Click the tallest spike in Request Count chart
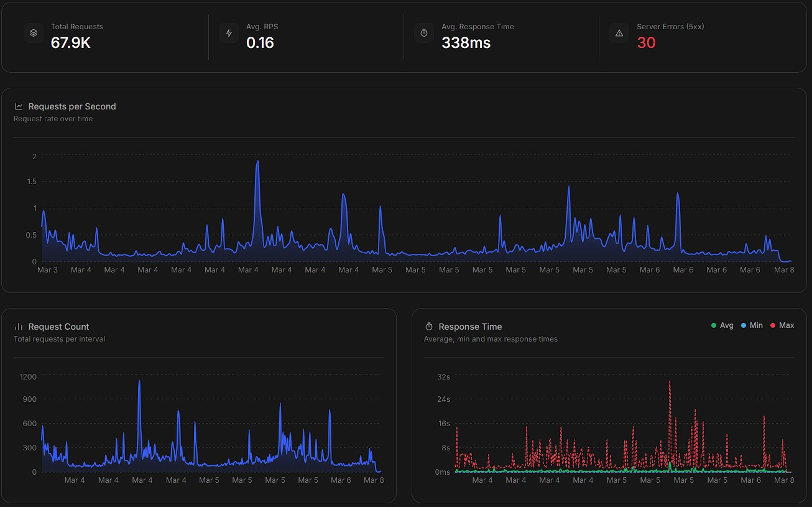The width and height of the screenshot is (812, 507). pos(139,382)
